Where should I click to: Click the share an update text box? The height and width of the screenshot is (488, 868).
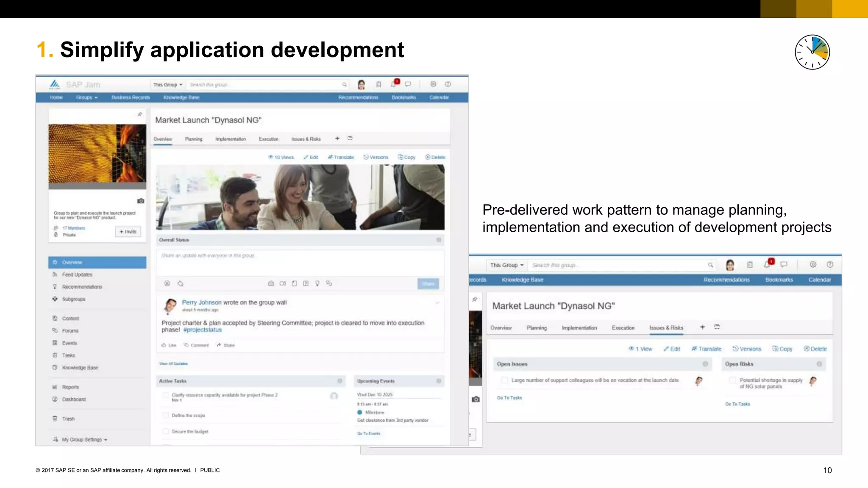click(300, 263)
